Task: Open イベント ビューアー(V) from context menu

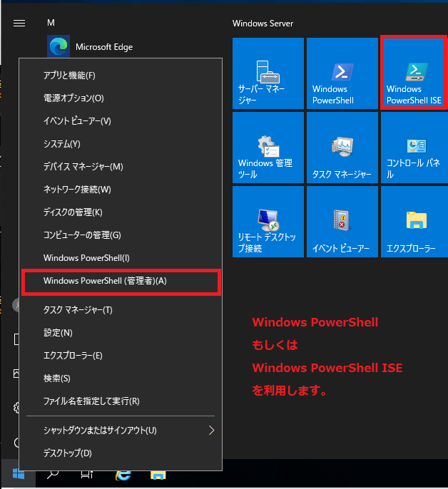Action: point(121,121)
